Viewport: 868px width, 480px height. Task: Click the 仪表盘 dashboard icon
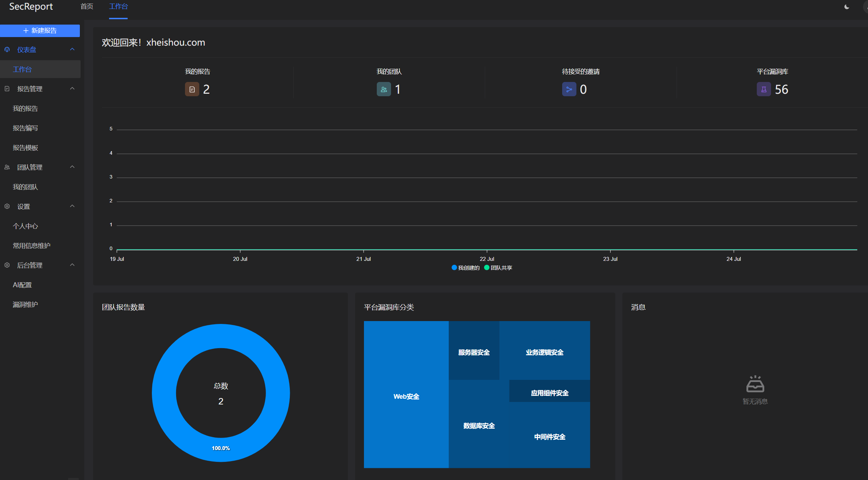tap(7, 50)
